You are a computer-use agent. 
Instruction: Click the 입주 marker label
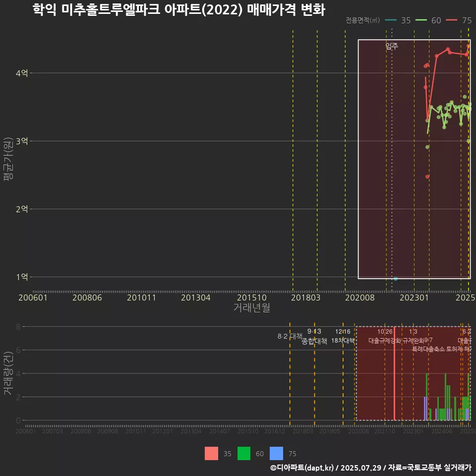click(392, 46)
